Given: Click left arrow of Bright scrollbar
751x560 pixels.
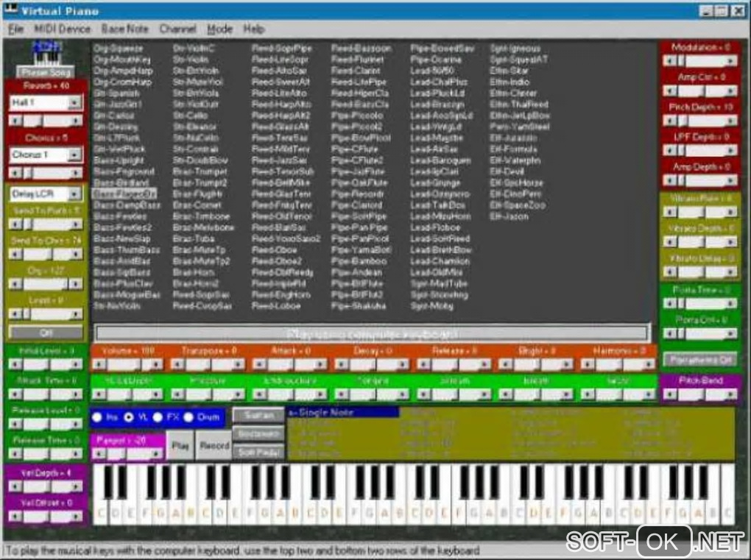Looking at the screenshot, I should pos(506,365).
